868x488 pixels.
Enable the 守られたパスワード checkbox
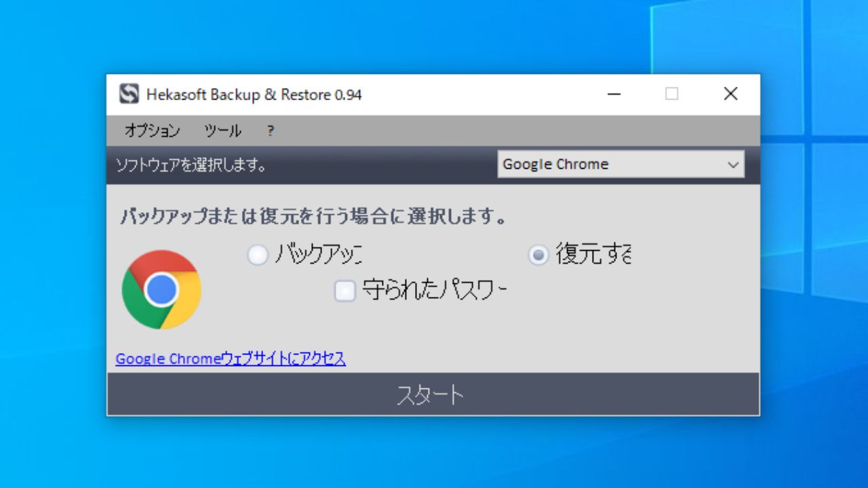[345, 291]
